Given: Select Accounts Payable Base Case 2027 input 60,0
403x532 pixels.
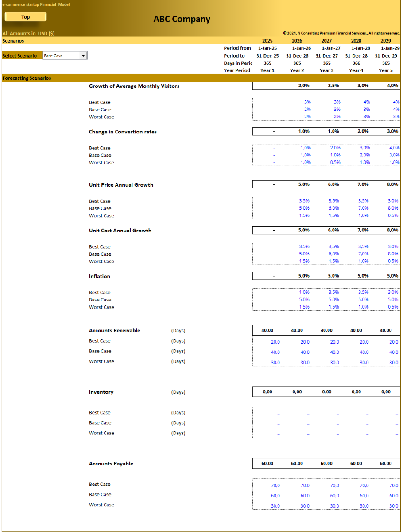Looking at the screenshot, I should 334,496.
